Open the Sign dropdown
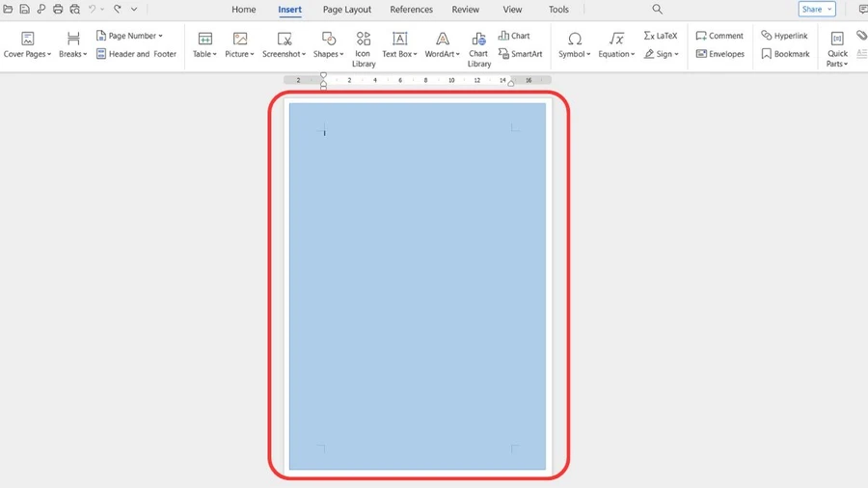 [661, 54]
